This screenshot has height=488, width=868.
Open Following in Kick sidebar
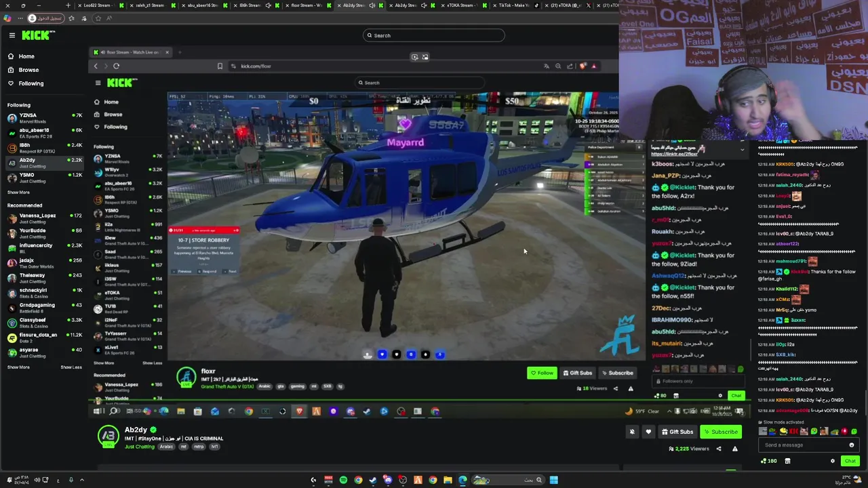[x=31, y=83]
